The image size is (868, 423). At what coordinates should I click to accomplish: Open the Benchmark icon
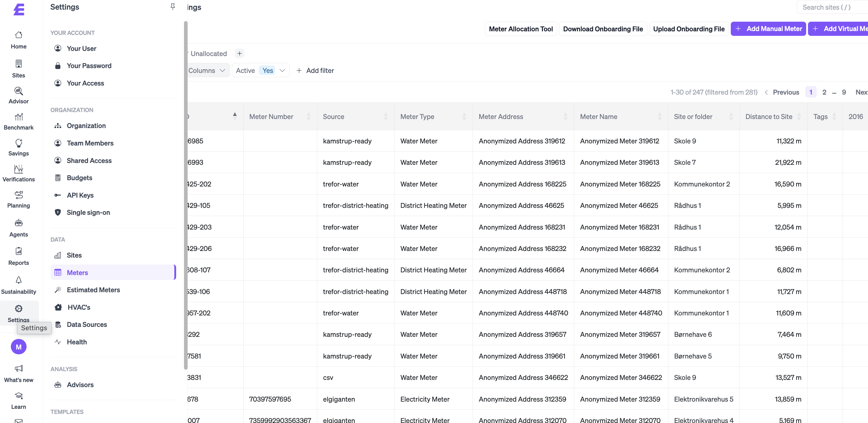point(18,117)
